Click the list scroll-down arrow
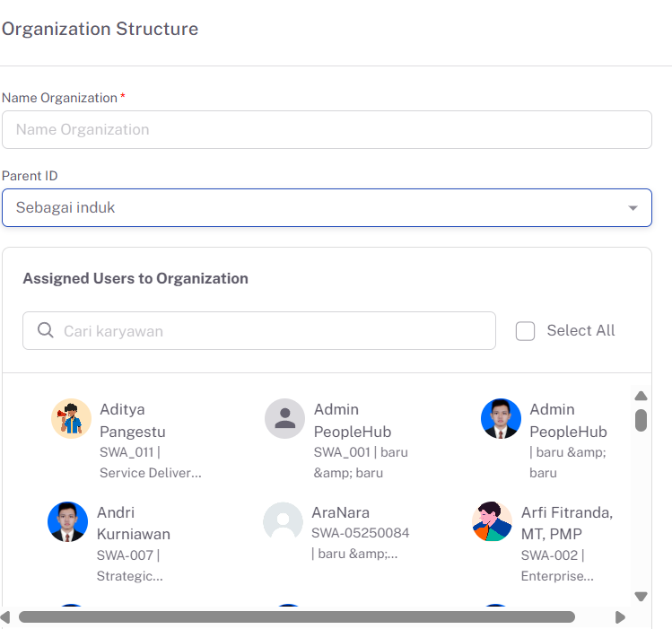 (641, 597)
